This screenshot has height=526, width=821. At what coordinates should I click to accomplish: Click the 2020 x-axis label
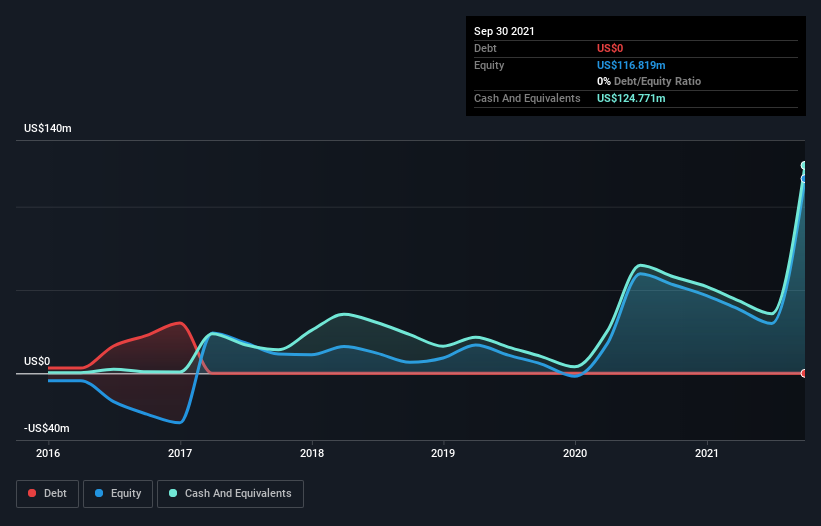click(575, 453)
